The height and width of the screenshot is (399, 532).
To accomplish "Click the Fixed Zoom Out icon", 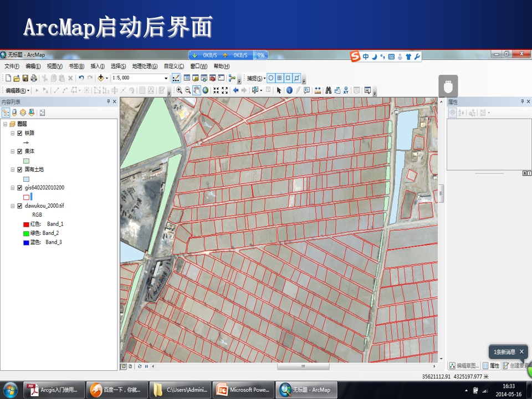I will (224, 90).
